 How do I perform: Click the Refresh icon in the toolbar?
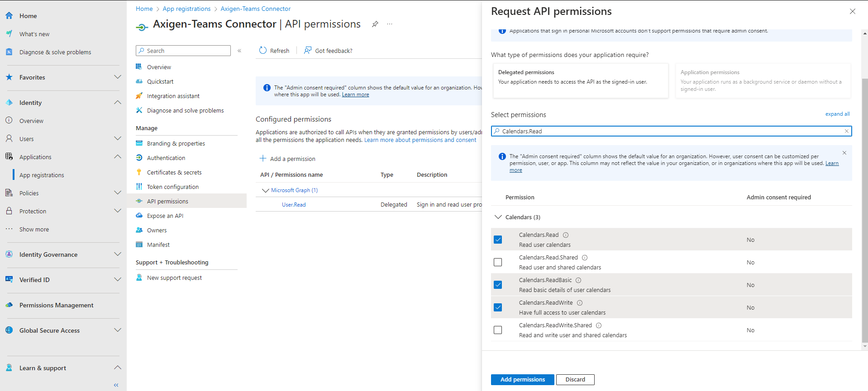pyautogui.click(x=263, y=51)
